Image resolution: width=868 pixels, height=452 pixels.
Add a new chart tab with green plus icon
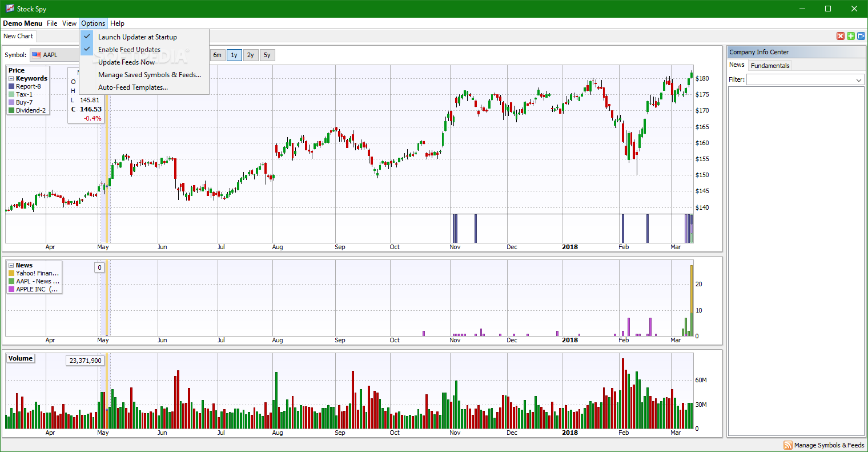851,36
